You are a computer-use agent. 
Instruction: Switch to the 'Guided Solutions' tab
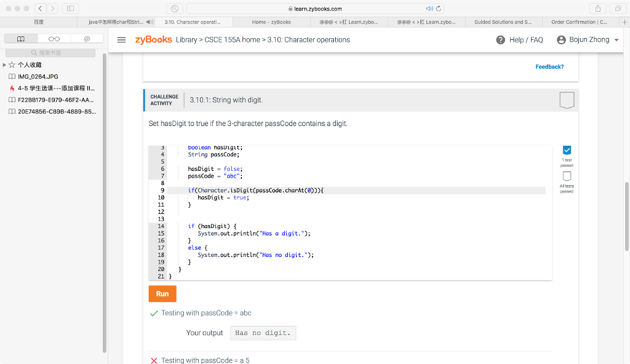coord(502,22)
